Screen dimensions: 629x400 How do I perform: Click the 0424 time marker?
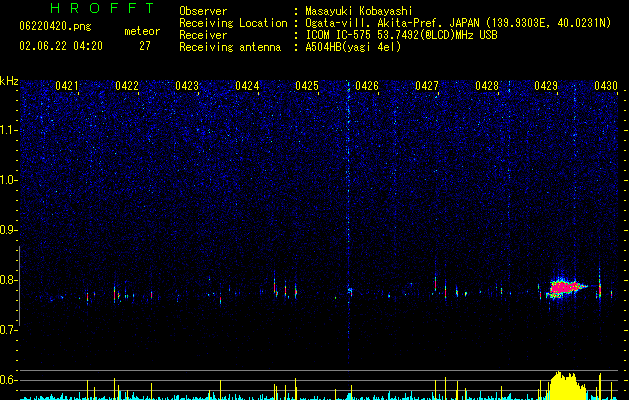tap(247, 86)
